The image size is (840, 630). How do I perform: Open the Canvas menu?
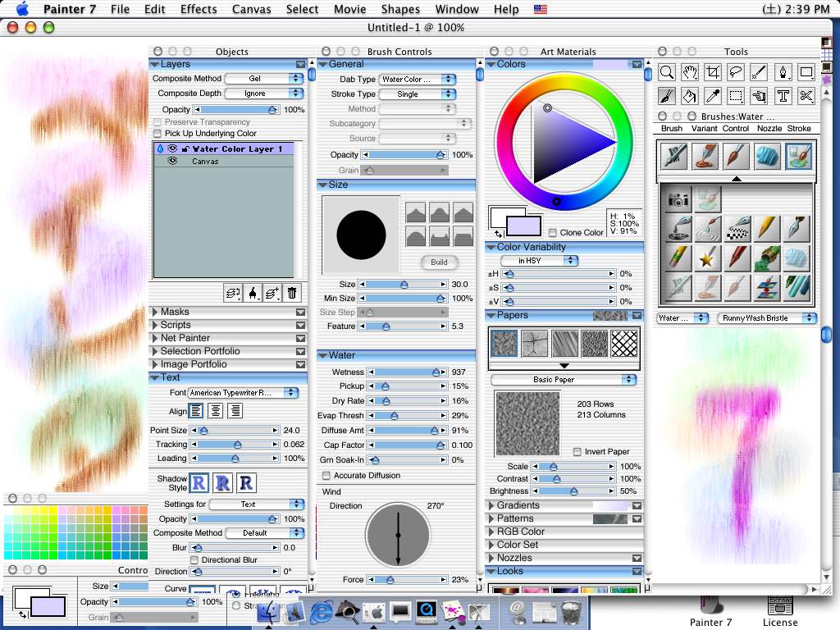pyautogui.click(x=251, y=9)
